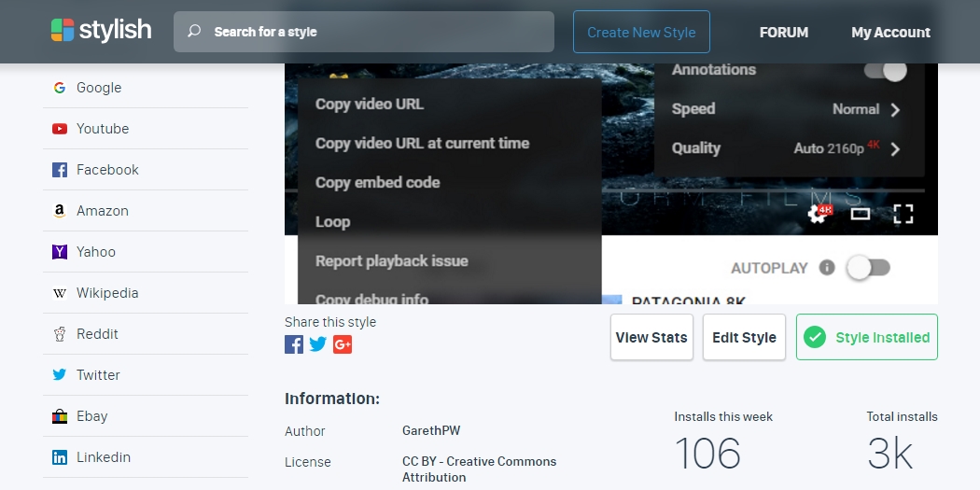Click the View Stats button
This screenshot has width=980, height=490.
(651, 338)
